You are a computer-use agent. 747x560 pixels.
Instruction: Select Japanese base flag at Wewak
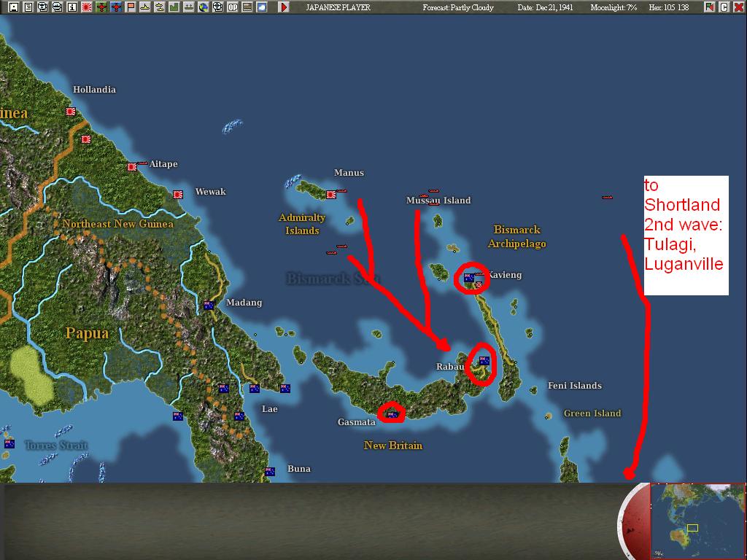coord(178,194)
